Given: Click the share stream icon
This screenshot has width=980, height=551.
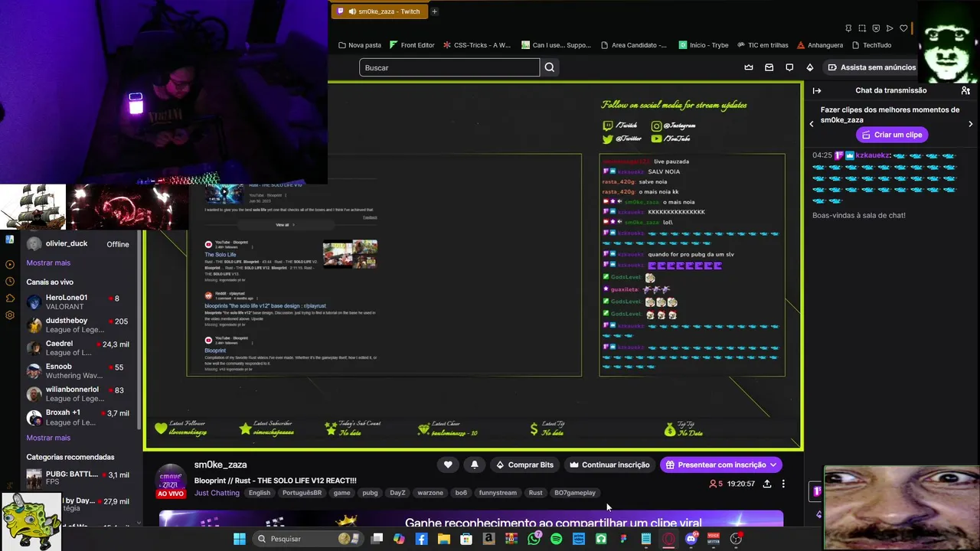Looking at the screenshot, I should pyautogui.click(x=767, y=484).
